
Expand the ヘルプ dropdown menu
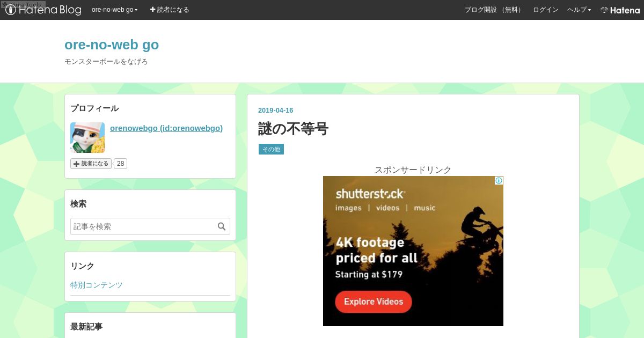pyautogui.click(x=579, y=10)
